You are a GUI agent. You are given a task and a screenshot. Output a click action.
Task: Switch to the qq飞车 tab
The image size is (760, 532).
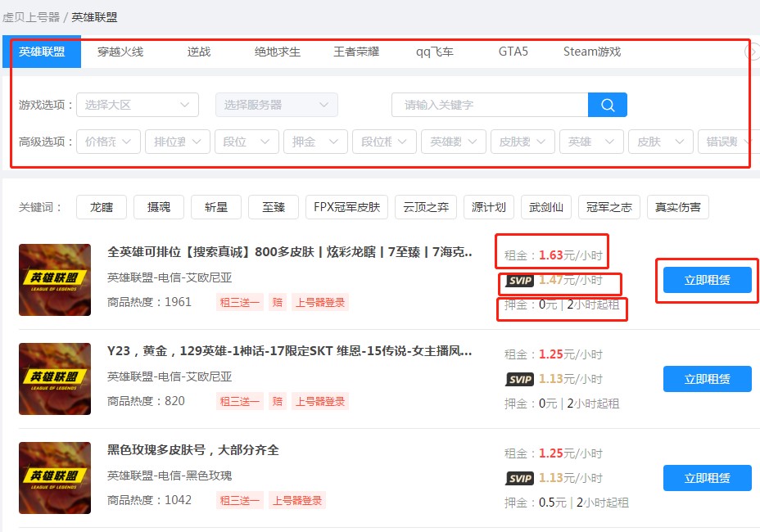[x=435, y=52]
